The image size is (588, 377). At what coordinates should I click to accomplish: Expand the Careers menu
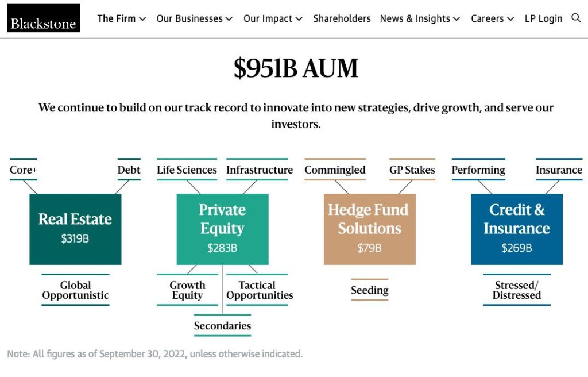[492, 18]
